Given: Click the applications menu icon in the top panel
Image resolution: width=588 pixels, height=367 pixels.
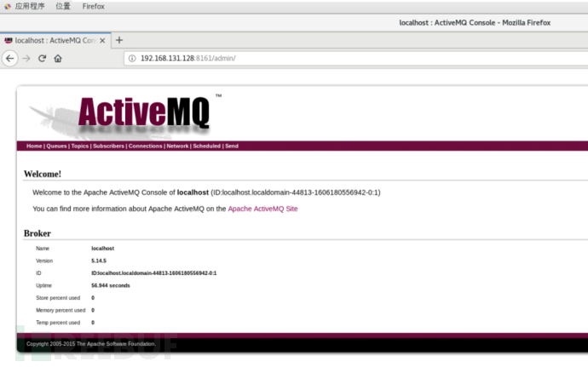Looking at the screenshot, I should pyautogui.click(x=8, y=6).
